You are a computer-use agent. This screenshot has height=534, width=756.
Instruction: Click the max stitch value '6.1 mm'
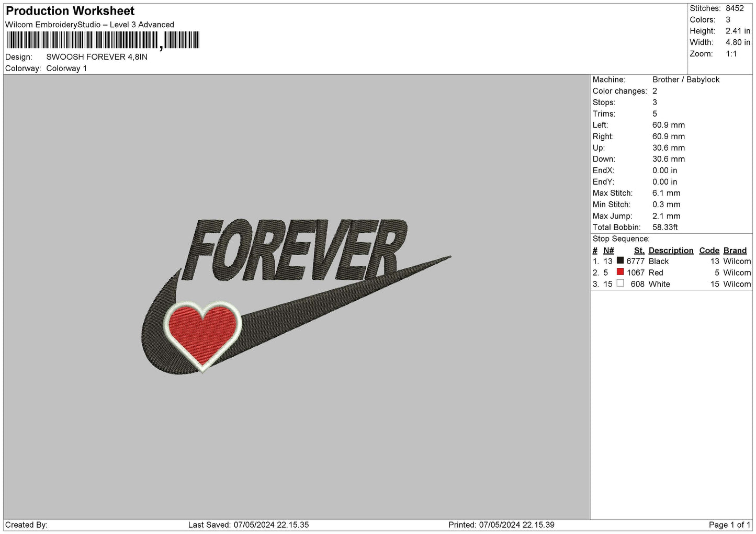pos(667,193)
